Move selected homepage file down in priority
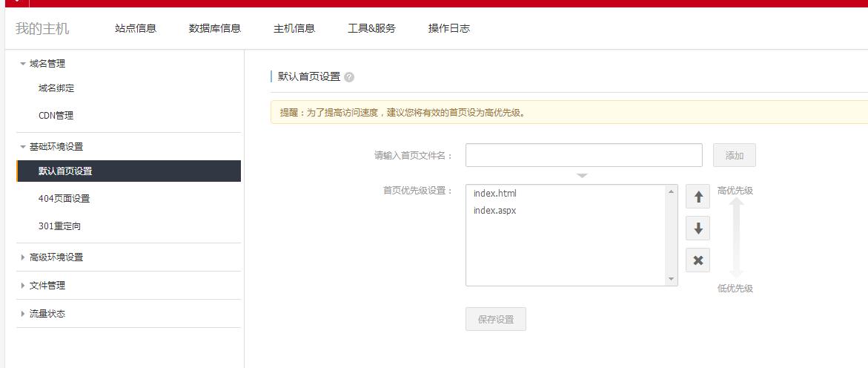 pyautogui.click(x=698, y=229)
